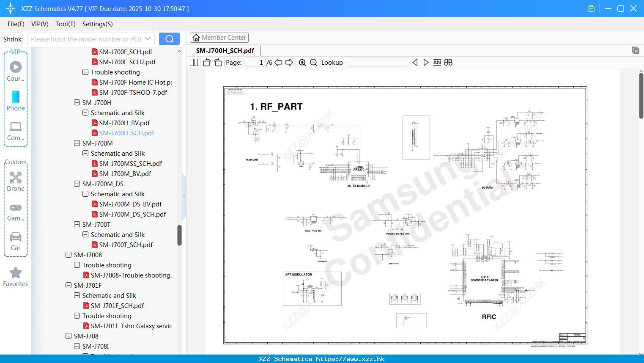
Task: Collapse the SM-J7008 node
Action: 69,255
